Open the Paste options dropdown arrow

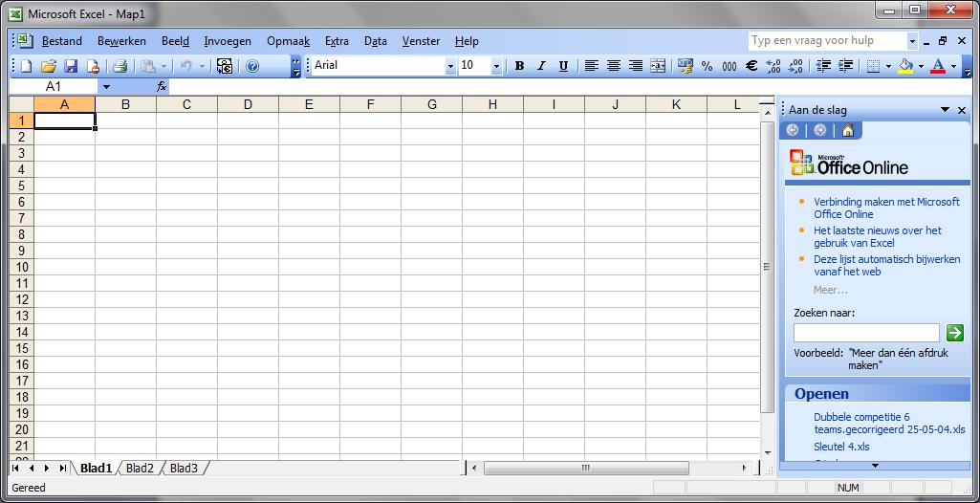tap(163, 66)
